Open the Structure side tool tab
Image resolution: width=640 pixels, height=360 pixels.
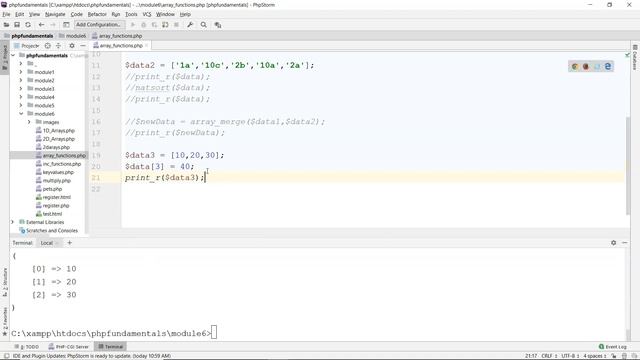click(x=5, y=282)
